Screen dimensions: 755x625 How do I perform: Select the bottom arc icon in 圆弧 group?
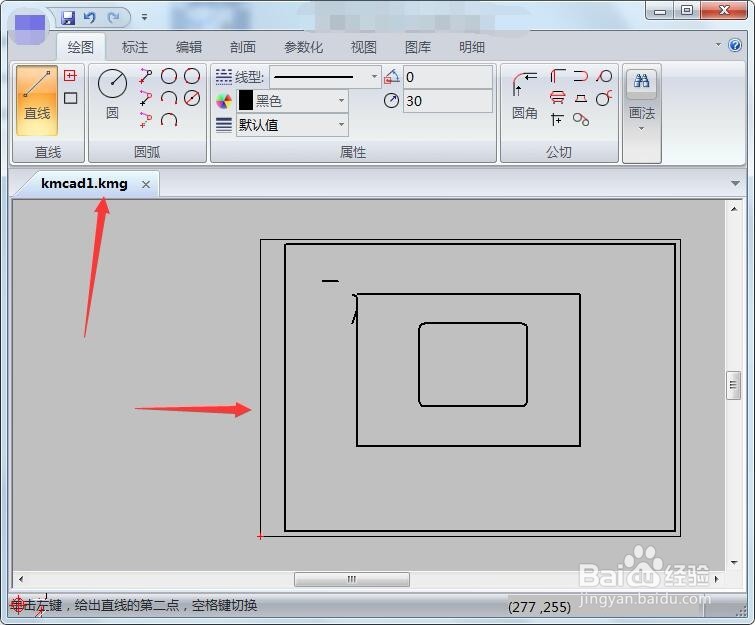pyautogui.click(x=169, y=120)
